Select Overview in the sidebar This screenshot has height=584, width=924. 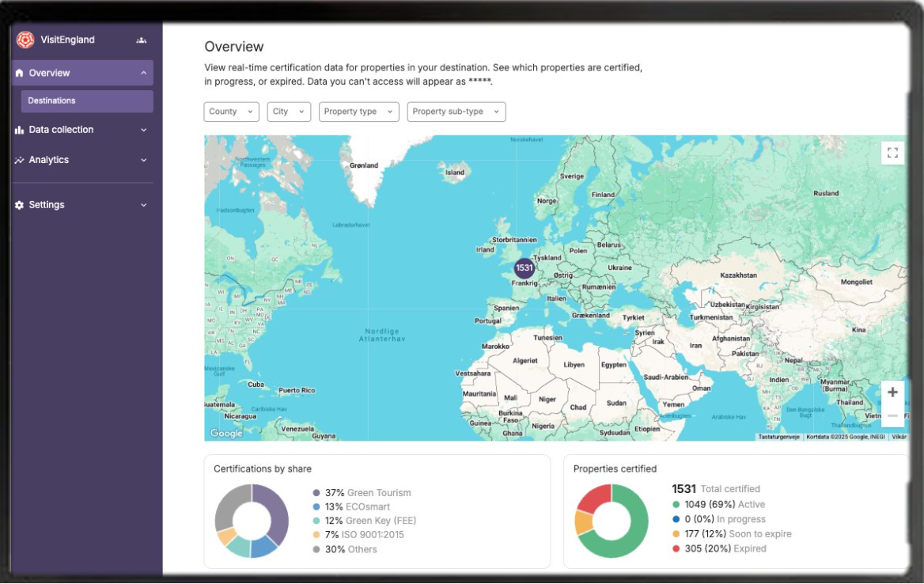(x=82, y=73)
